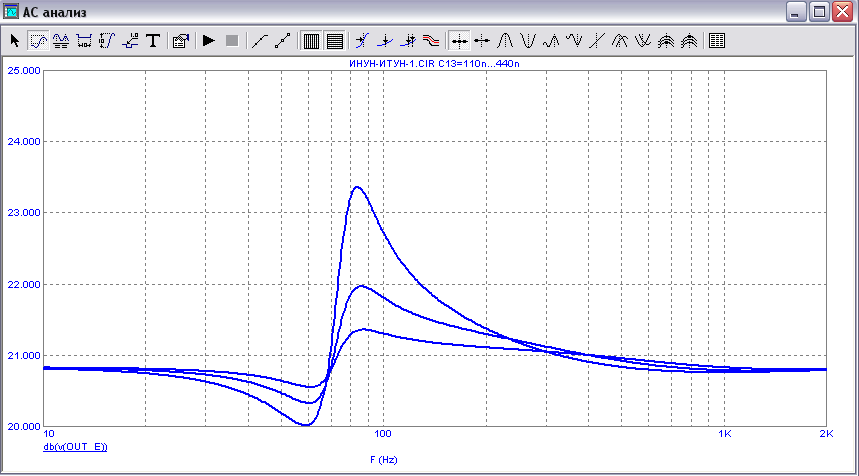Click the second stacked-curves branch icon
Screen dimensions: 859x476
tap(689, 41)
